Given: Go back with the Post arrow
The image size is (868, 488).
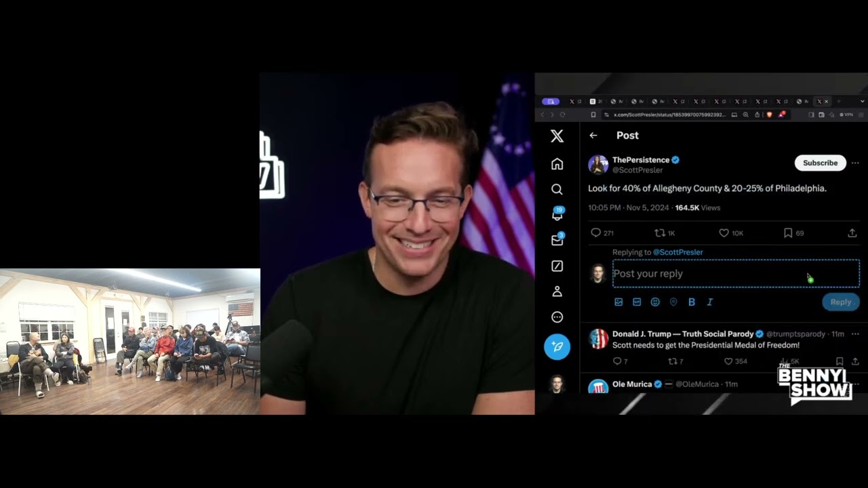Looking at the screenshot, I should [593, 136].
